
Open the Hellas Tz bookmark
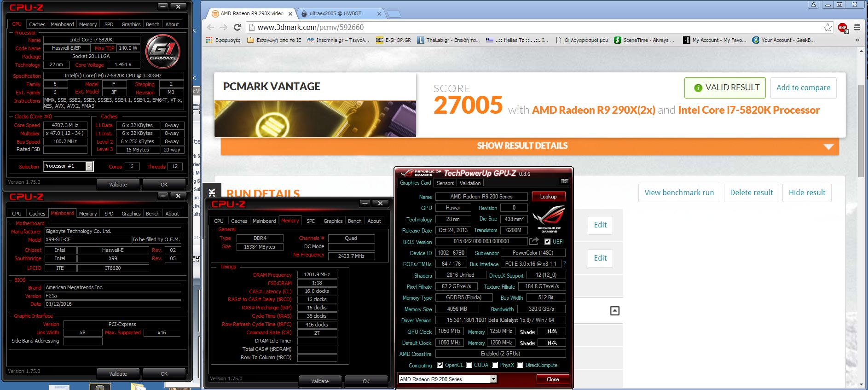point(517,40)
